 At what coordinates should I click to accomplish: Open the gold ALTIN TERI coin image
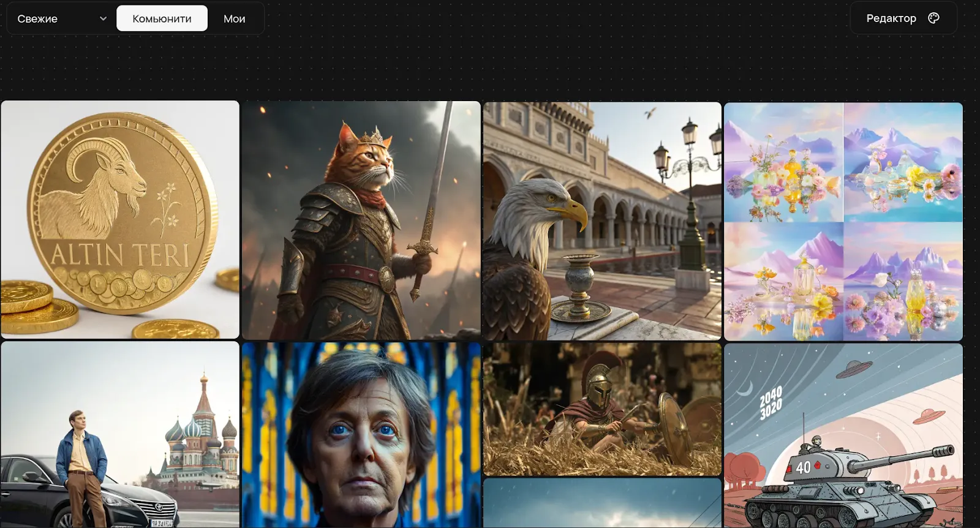click(120, 219)
